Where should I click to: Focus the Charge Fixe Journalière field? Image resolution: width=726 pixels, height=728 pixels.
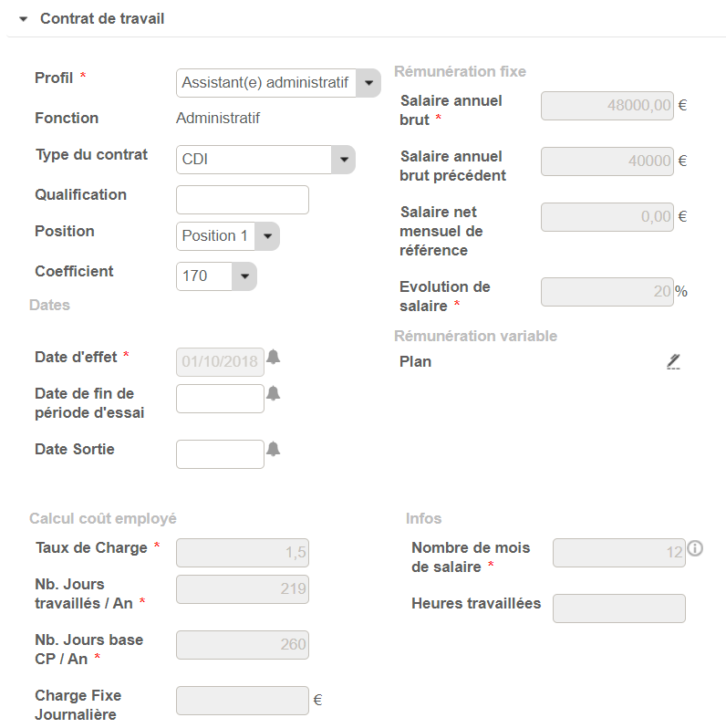tap(242, 701)
